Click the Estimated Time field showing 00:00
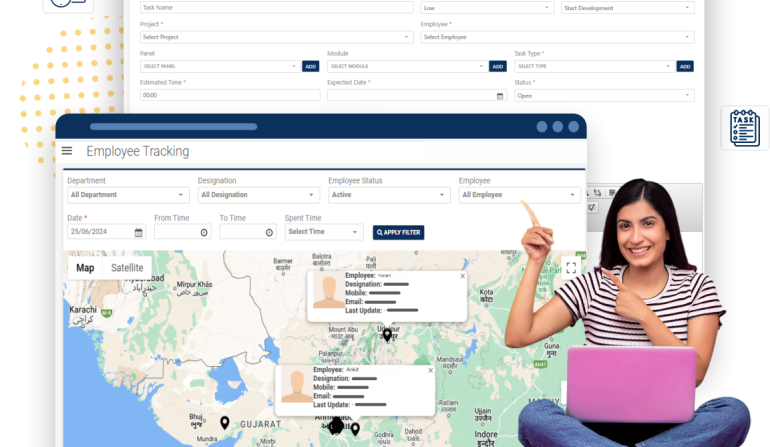 coord(230,95)
